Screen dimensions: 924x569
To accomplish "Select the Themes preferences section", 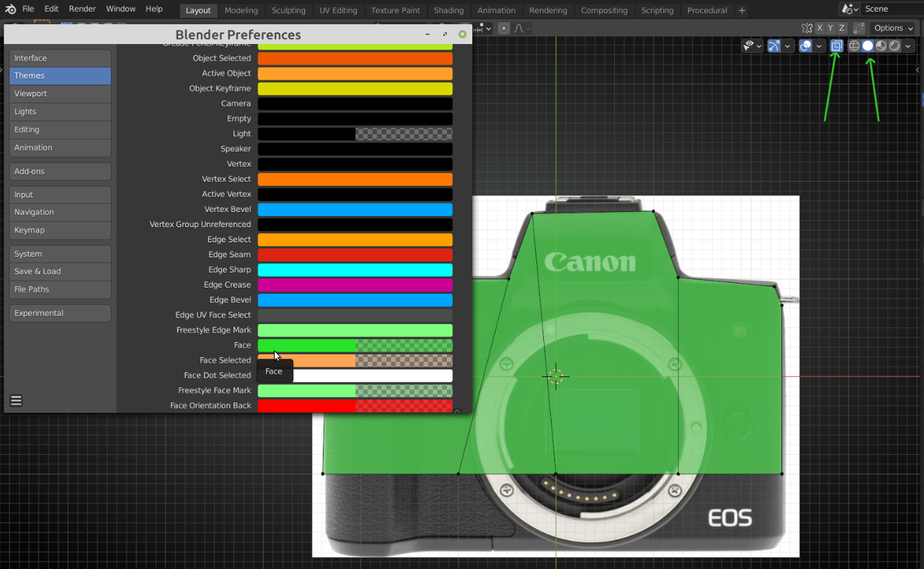I will [x=60, y=76].
